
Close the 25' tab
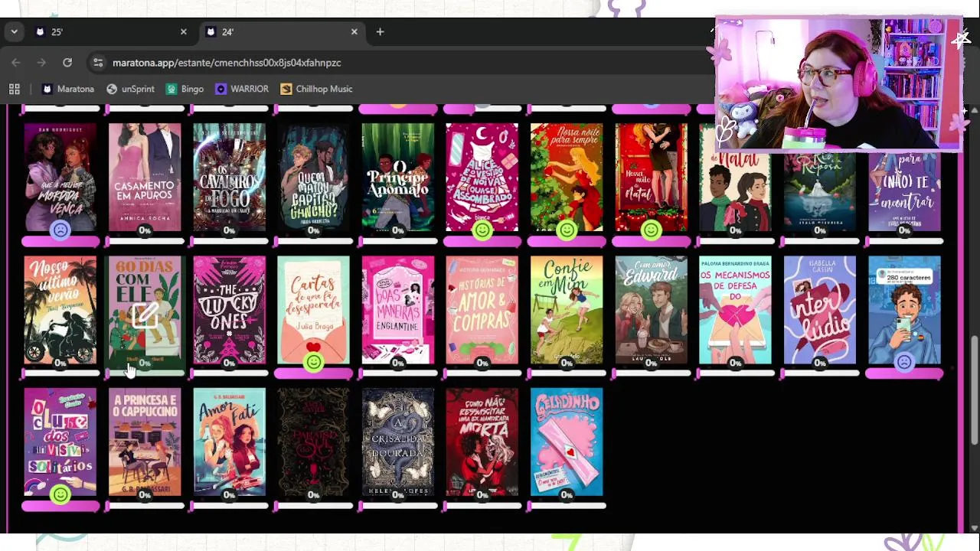(x=183, y=32)
